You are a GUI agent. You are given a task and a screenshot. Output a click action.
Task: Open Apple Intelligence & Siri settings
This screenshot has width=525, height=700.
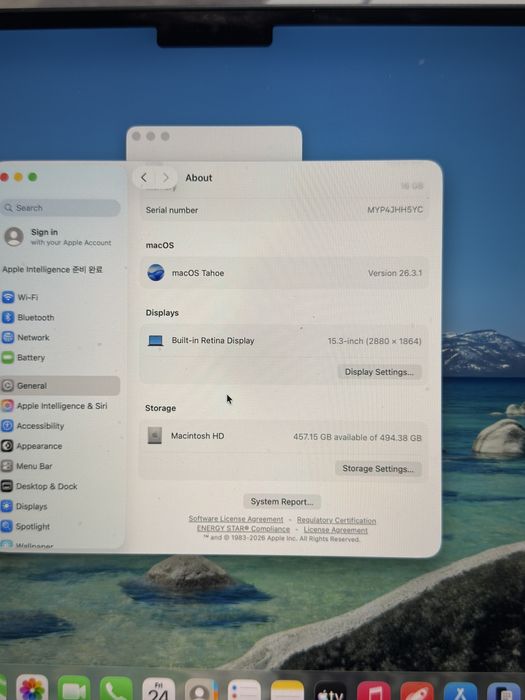54,406
